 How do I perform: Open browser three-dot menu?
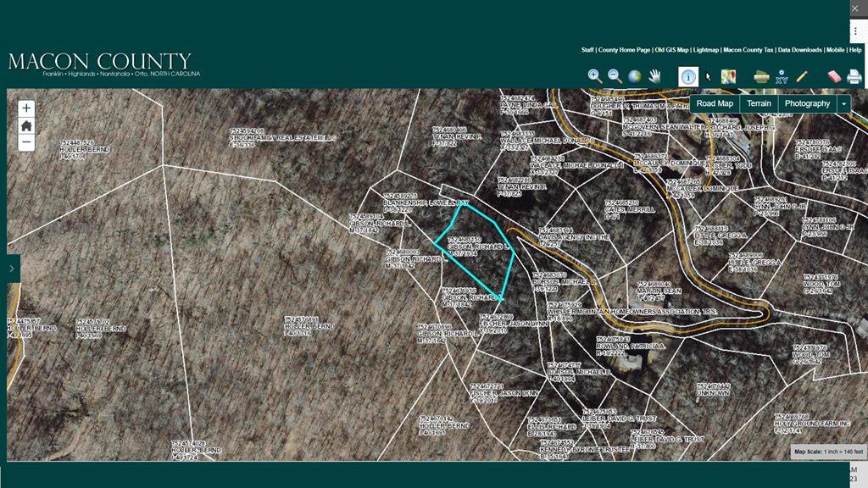pos(855,31)
